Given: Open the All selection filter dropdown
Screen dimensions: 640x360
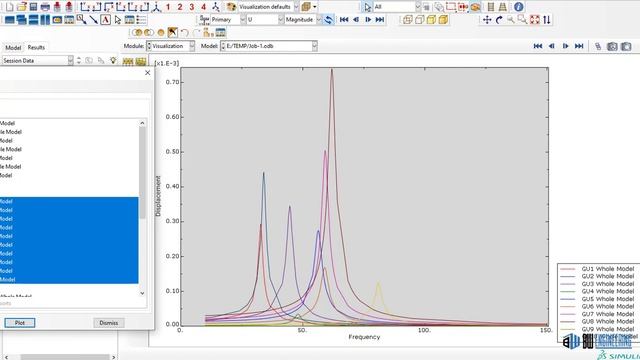Looking at the screenshot, I should tap(417, 7).
